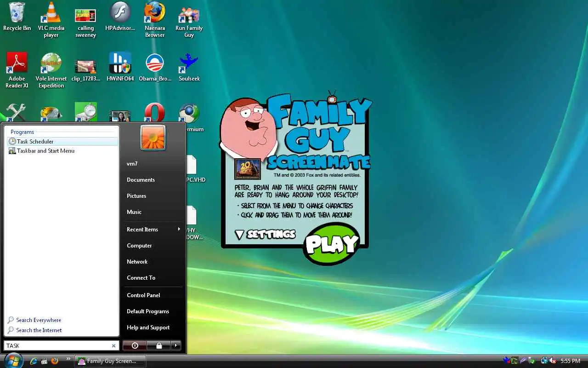Switch to Family Guy Screen taskbar button
Screen dimensions: 588x368
[110, 361]
